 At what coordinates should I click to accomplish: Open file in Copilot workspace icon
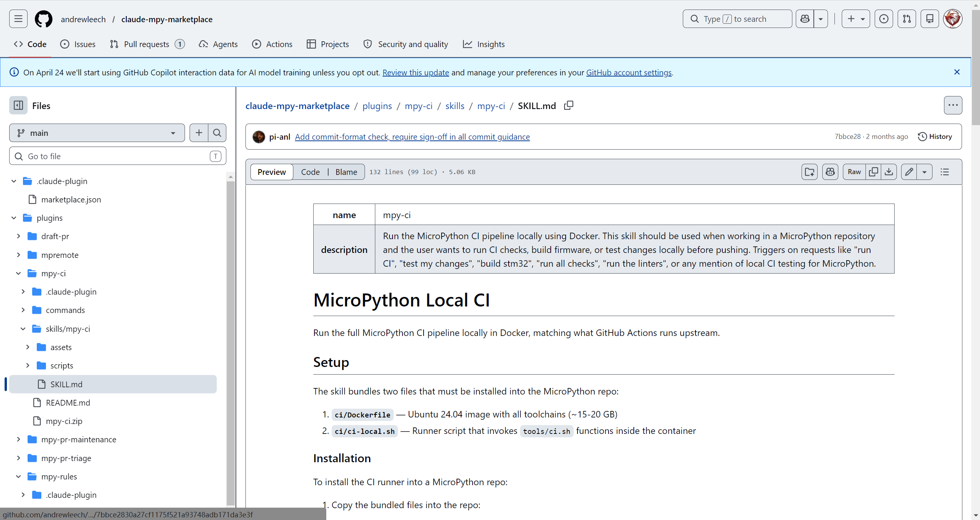point(810,172)
